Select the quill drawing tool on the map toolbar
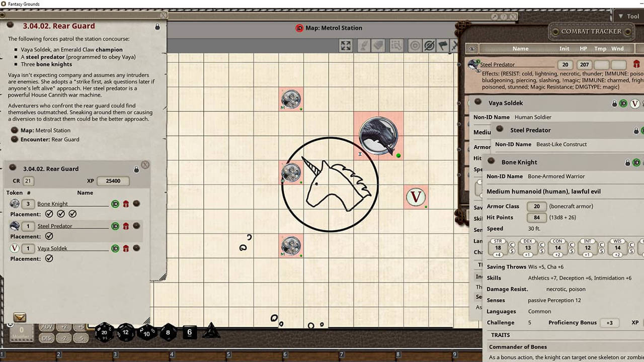This screenshot has width=644, height=362. 363,46
